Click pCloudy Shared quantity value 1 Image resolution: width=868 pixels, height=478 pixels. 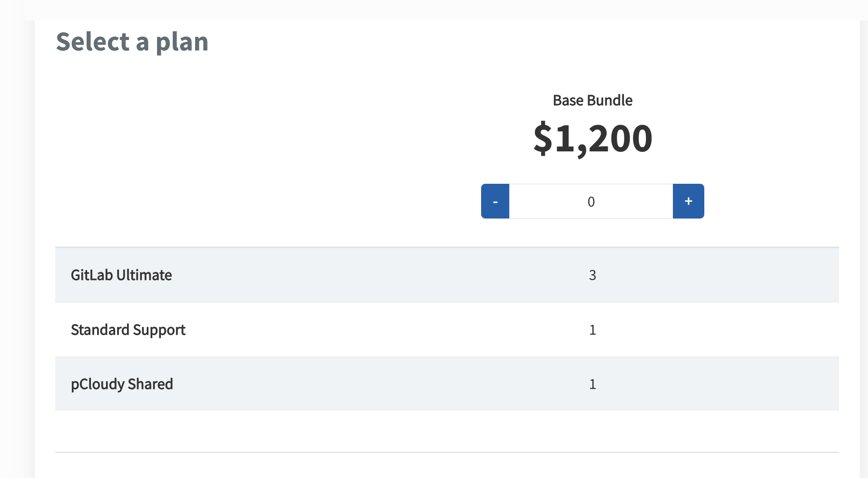point(592,384)
